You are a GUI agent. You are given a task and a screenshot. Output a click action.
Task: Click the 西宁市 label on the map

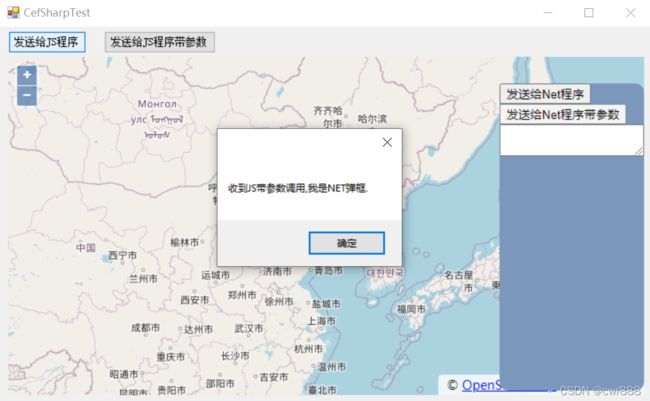[122, 255]
